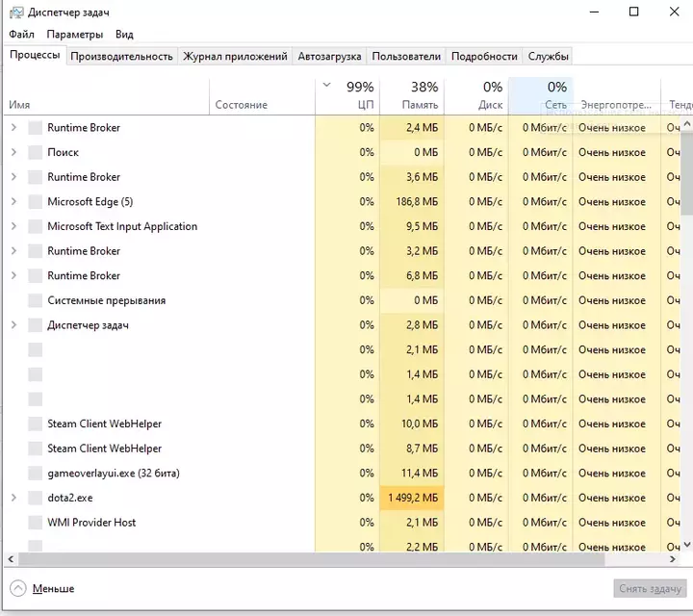The width and height of the screenshot is (693, 616).
Task: Expand the Microsoft Edge (5) process group
Action: pos(13,202)
